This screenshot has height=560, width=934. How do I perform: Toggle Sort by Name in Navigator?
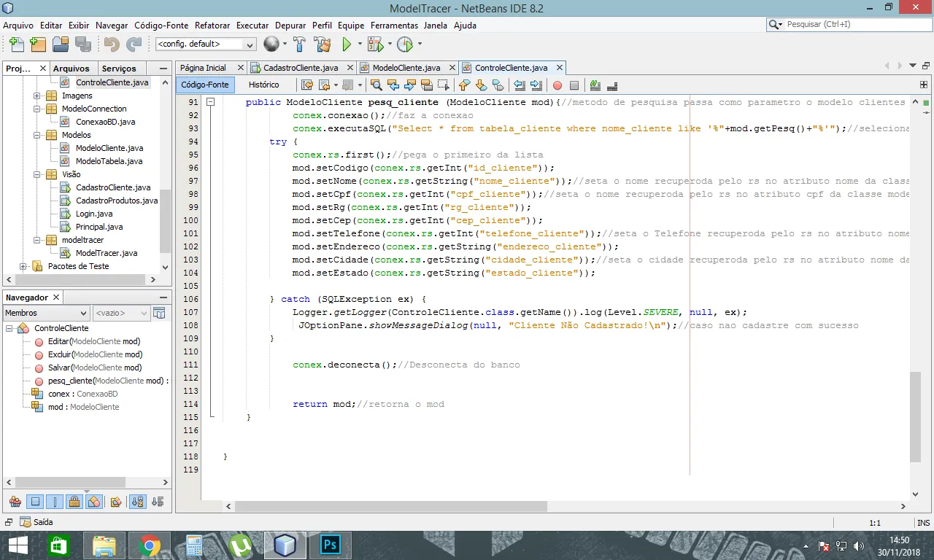[x=137, y=502]
